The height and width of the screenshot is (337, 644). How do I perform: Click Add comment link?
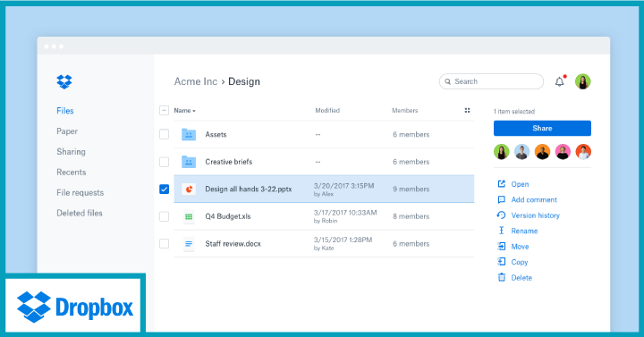point(534,200)
